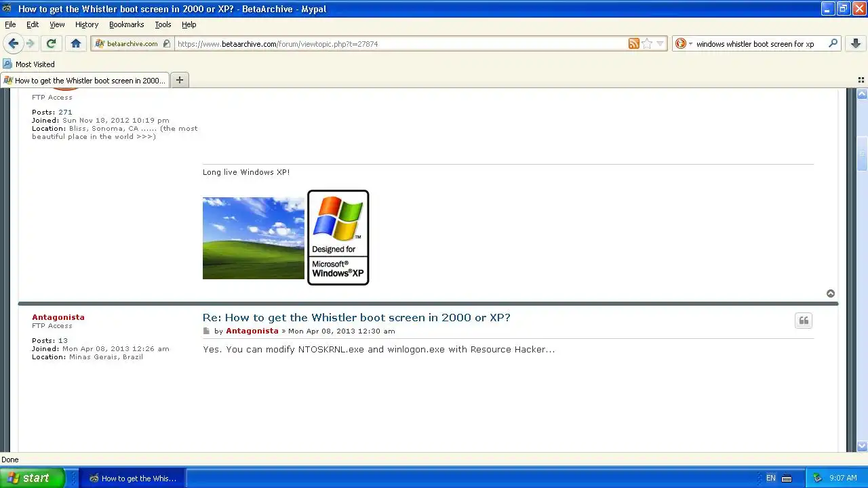Open the Edit menu

[x=33, y=24]
